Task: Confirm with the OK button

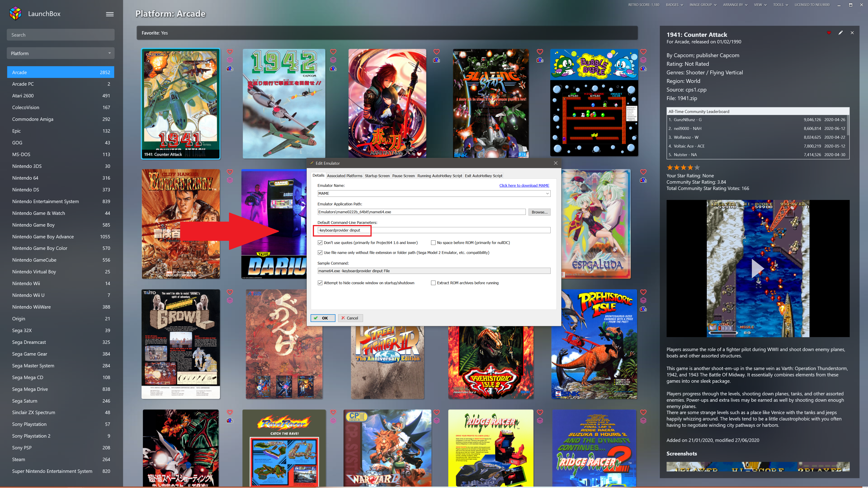Action: [x=323, y=318]
